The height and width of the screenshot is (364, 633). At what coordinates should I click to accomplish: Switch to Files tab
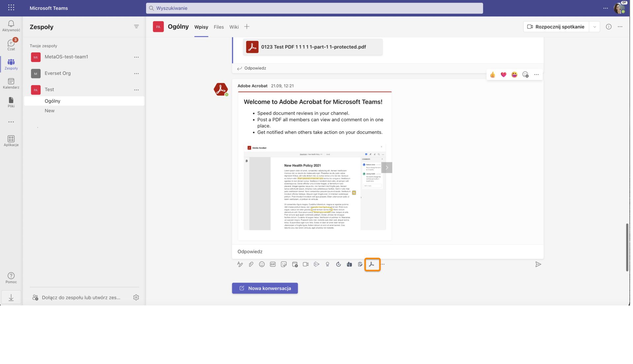[x=219, y=27]
